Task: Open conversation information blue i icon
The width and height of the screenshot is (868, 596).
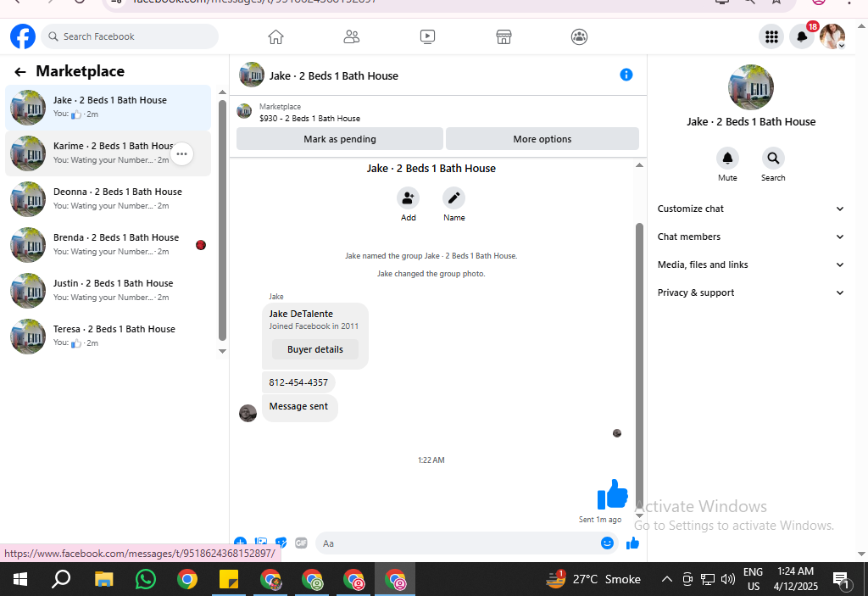Action: click(626, 75)
